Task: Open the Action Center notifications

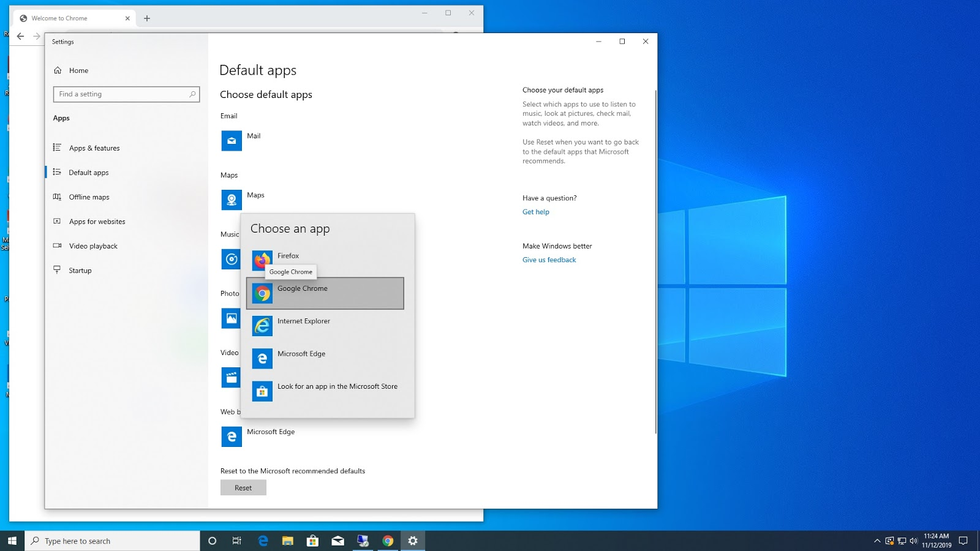Action: (x=963, y=541)
